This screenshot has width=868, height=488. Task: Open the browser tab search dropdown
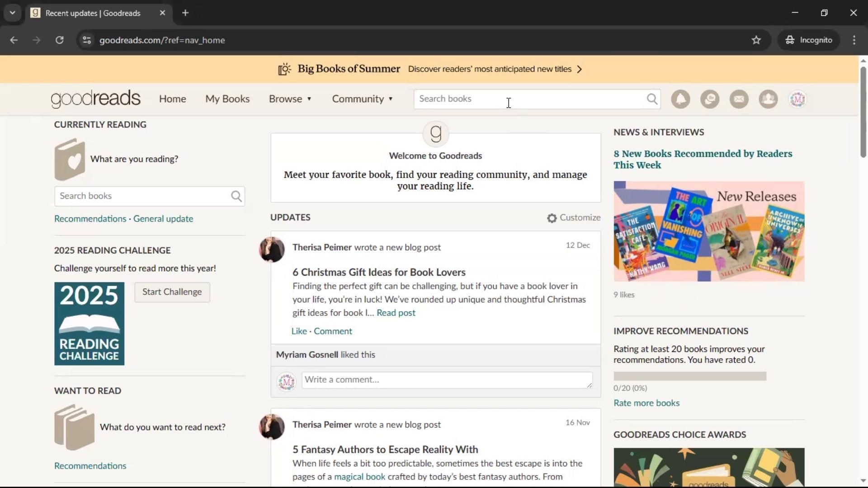click(x=13, y=13)
